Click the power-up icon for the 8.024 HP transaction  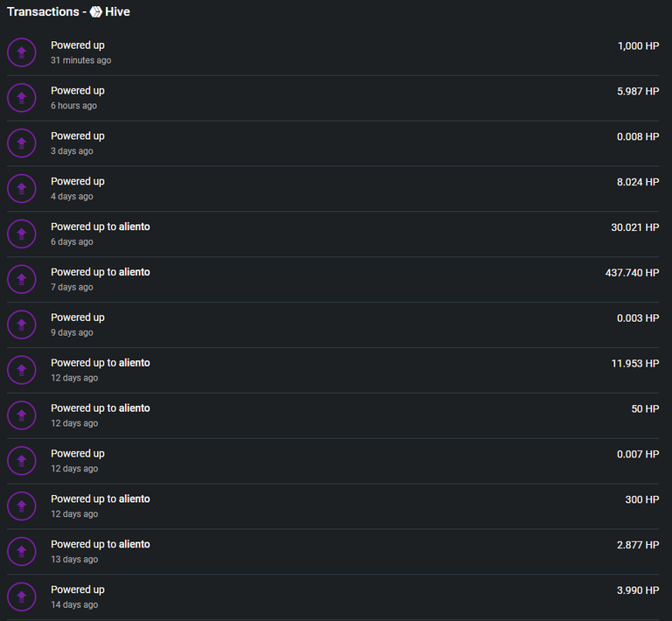pos(21,189)
